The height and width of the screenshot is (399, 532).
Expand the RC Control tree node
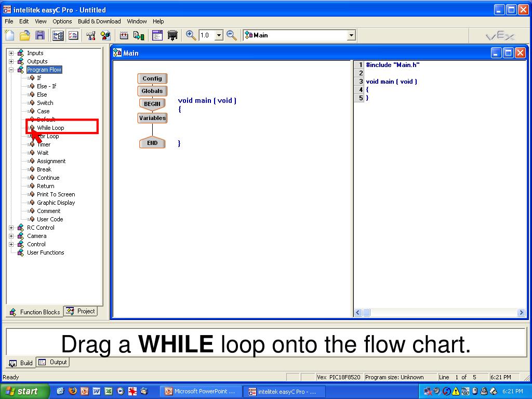(11, 228)
